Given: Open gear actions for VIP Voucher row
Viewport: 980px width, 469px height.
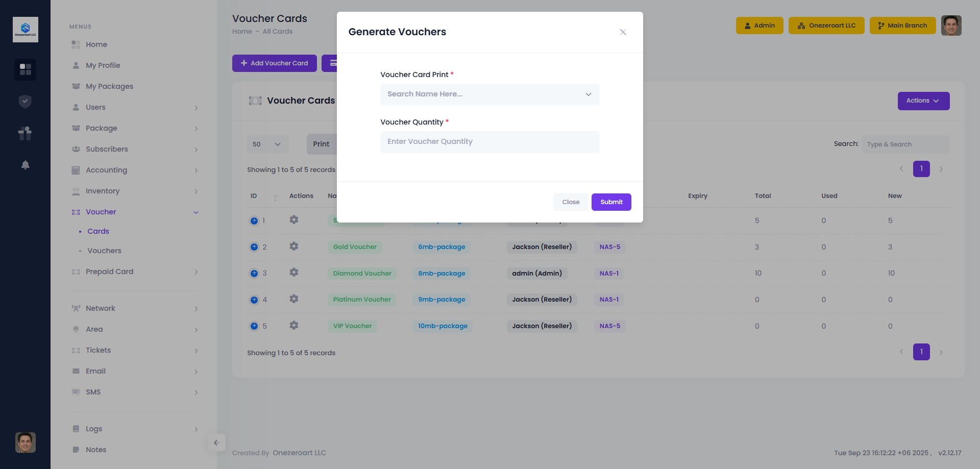Looking at the screenshot, I should click(293, 326).
